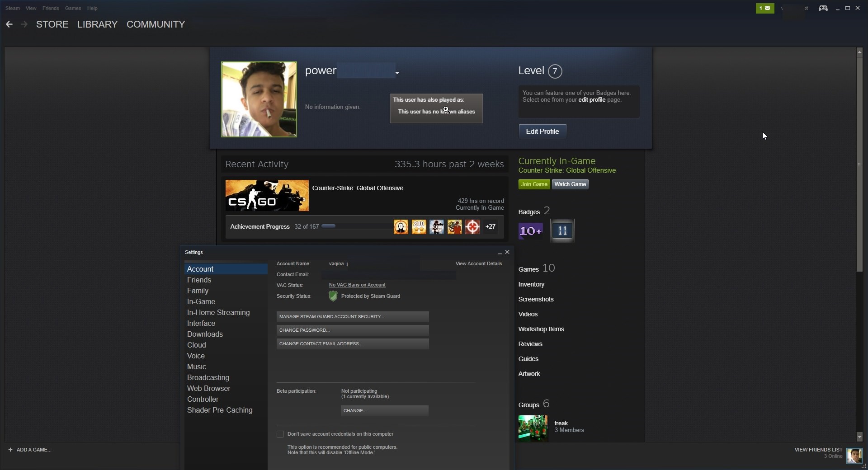Open the Help menu

pos(92,8)
